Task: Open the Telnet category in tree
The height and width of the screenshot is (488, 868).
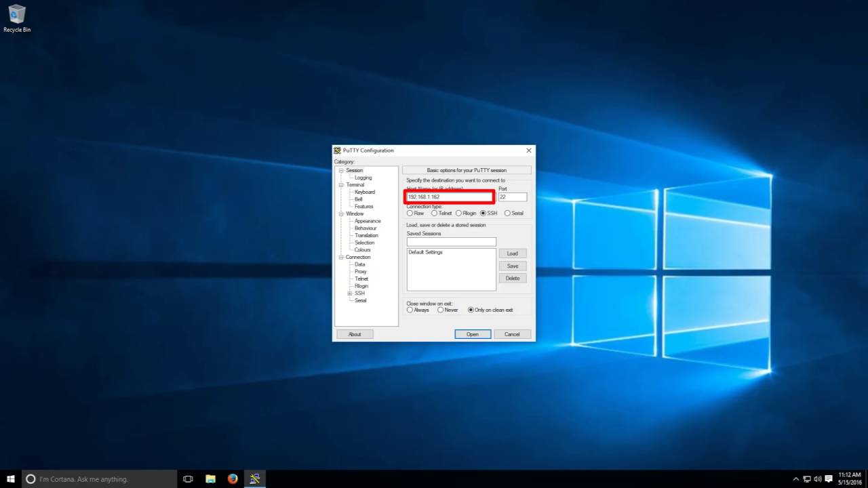Action: (361, 279)
